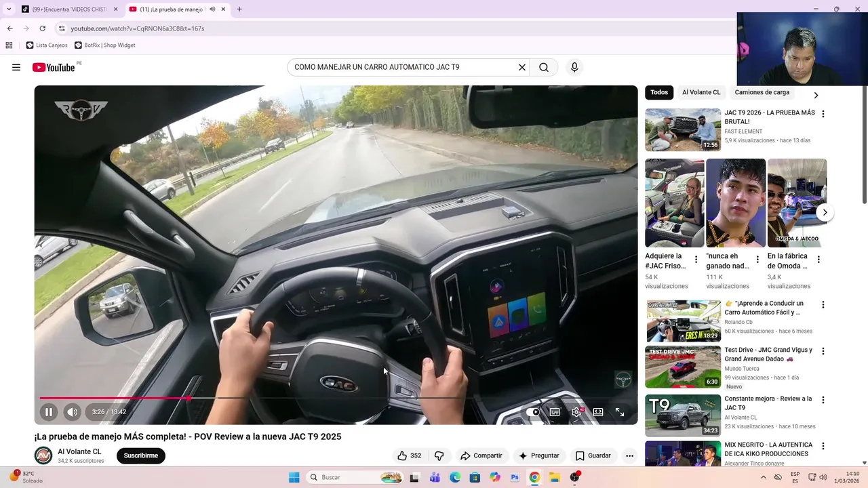Mute the YouTube tab audio icon

(212, 9)
